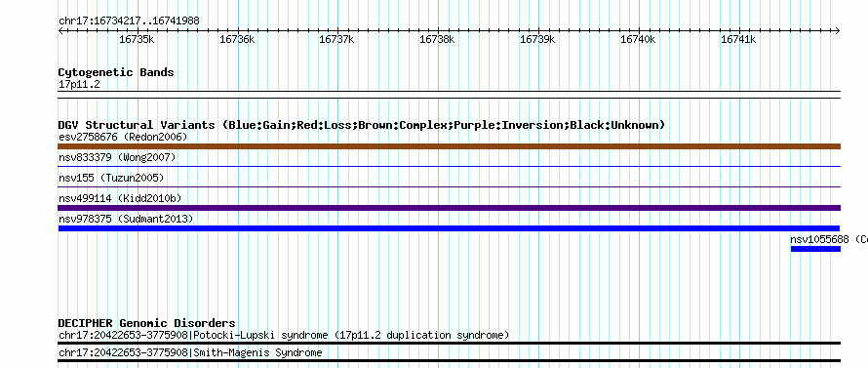Click the brown esv2758676 complex variant bar

coord(450,146)
